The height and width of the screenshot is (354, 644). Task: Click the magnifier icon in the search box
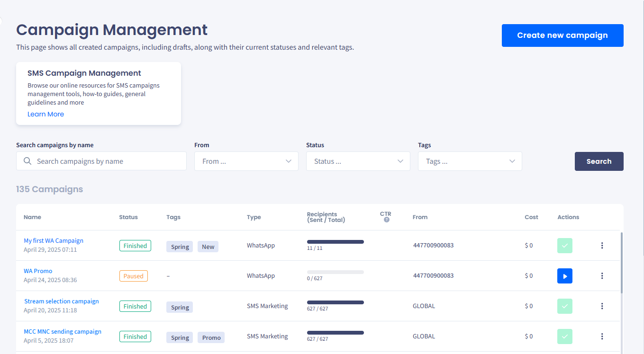click(x=27, y=161)
